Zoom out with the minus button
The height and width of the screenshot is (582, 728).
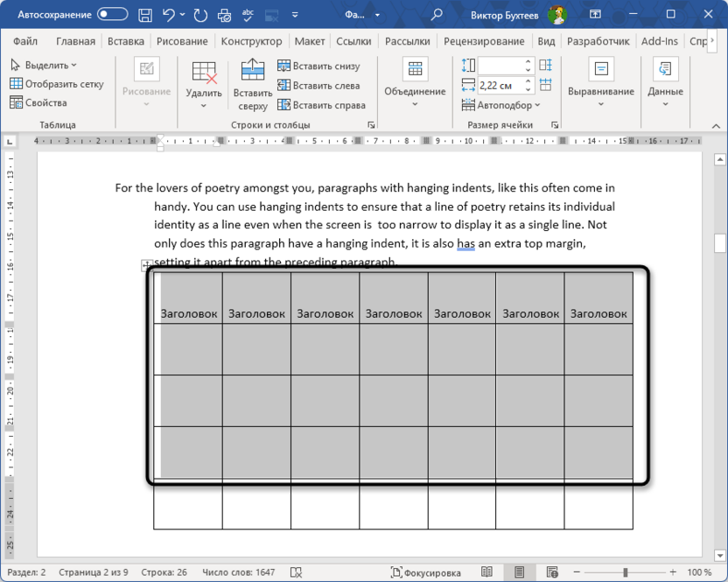[x=577, y=572]
